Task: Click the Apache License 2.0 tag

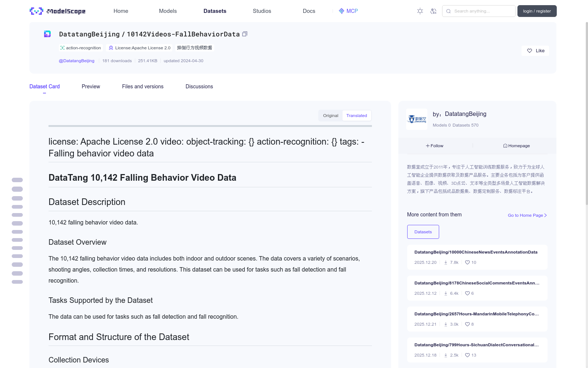Action: (139, 48)
